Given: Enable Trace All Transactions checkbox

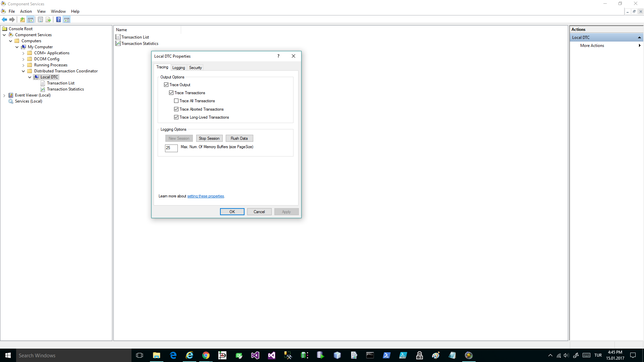Looking at the screenshot, I should point(176,101).
